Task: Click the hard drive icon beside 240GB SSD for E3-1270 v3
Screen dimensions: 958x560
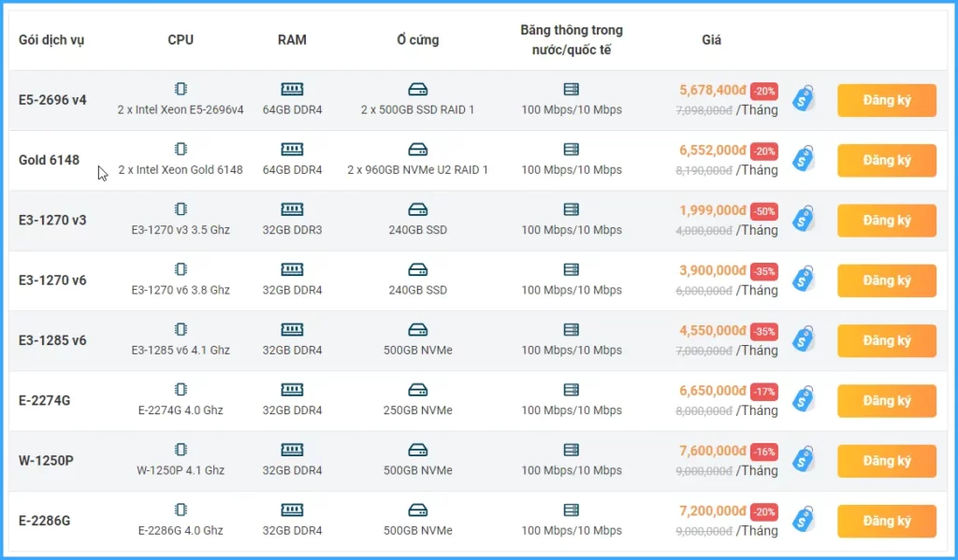Action: (418, 208)
